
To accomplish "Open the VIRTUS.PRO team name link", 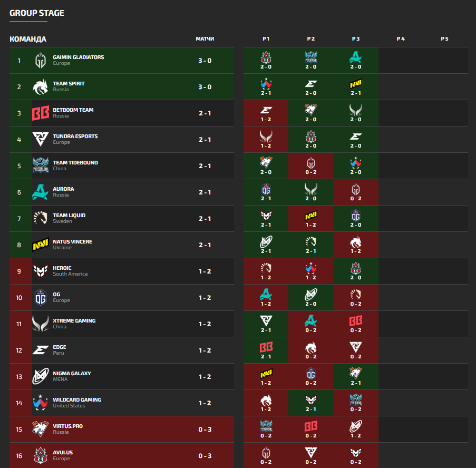I will pos(68,426).
